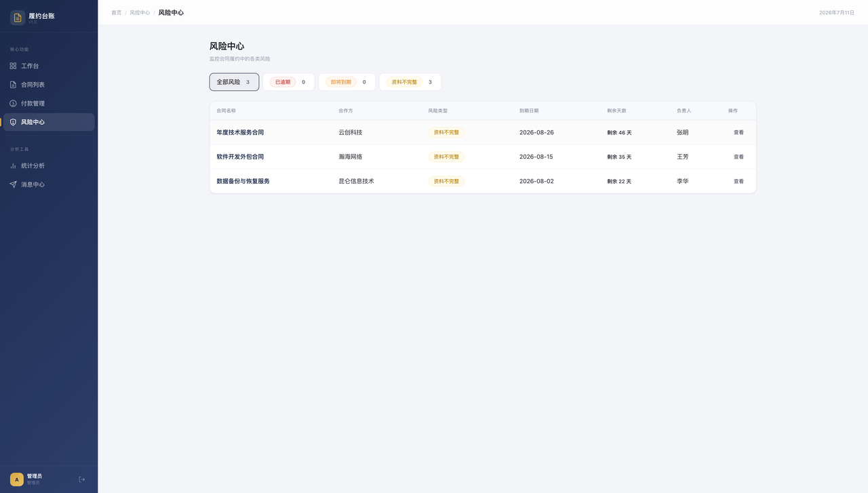868x493 pixels.
Task: Open 工作台 via its grid icon
Action: click(x=13, y=66)
